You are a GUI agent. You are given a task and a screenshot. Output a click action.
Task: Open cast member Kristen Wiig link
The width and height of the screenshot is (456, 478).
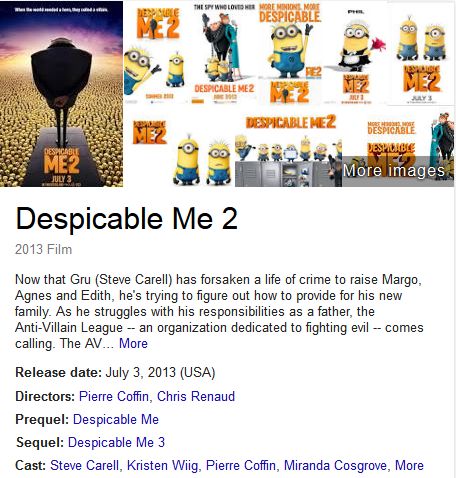tap(162, 465)
